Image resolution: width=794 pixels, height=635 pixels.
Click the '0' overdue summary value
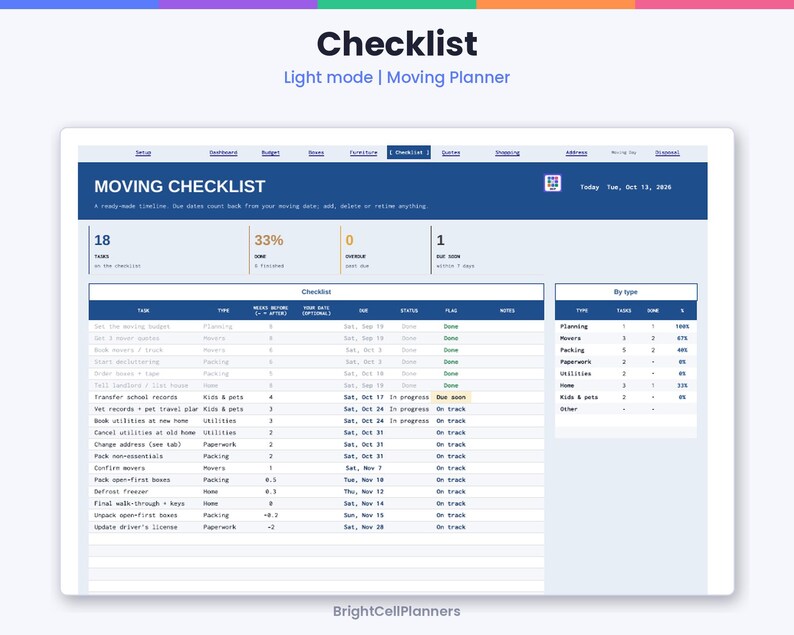pos(349,240)
